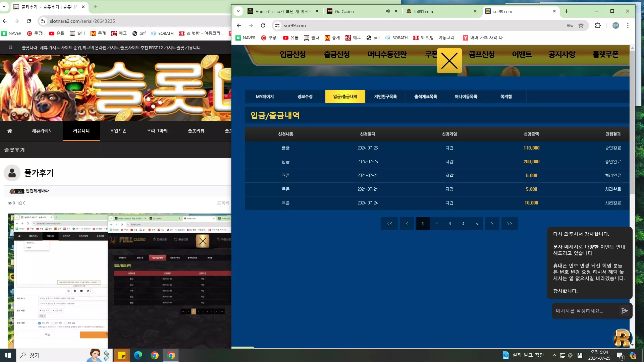Bookmark snr99.com with the star icon
Image resolution: width=644 pixels, height=362 pixels.
tap(581, 25)
